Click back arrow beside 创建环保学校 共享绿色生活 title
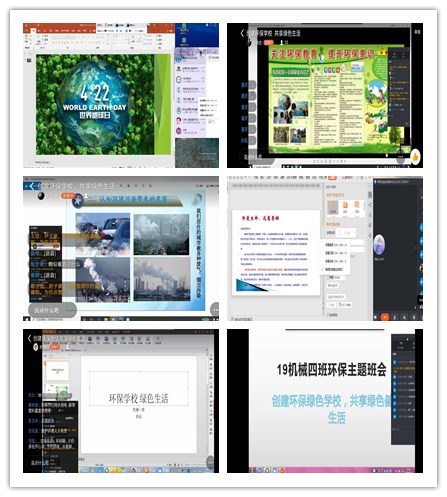This screenshot has height=497, width=447. click(242, 33)
